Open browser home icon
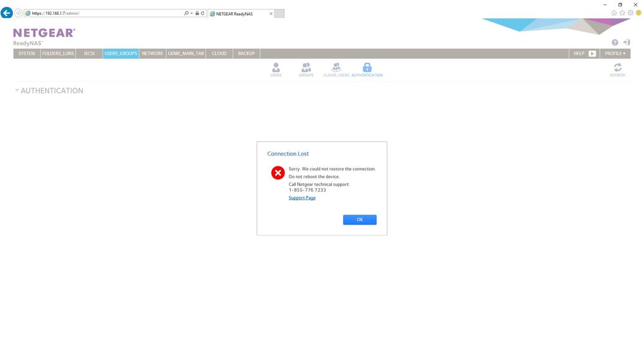This screenshot has width=644, height=349. coord(614,13)
